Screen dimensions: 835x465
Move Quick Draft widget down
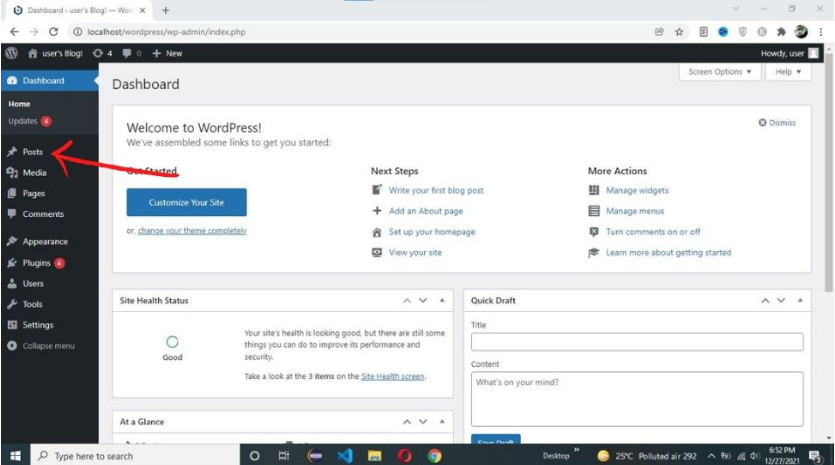pos(781,300)
